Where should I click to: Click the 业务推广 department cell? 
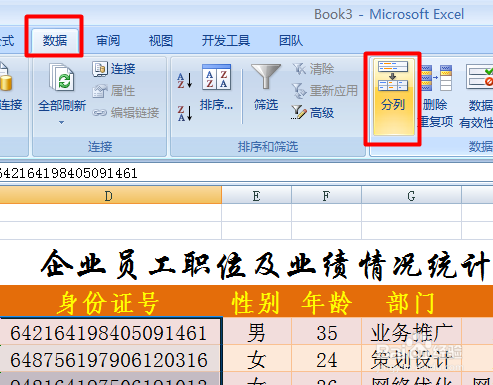411,332
